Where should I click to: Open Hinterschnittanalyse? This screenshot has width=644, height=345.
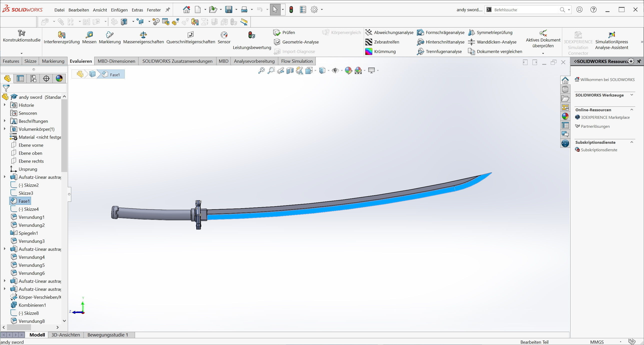(440, 42)
